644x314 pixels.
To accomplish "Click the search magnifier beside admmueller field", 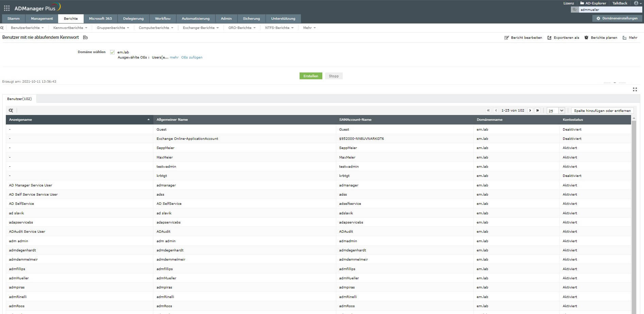I will [574, 10].
